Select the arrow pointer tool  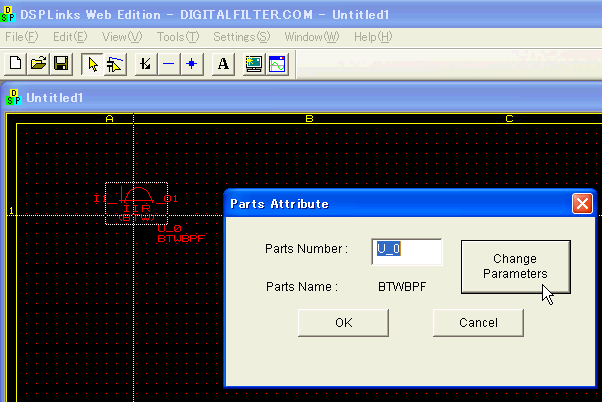pos(92,63)
